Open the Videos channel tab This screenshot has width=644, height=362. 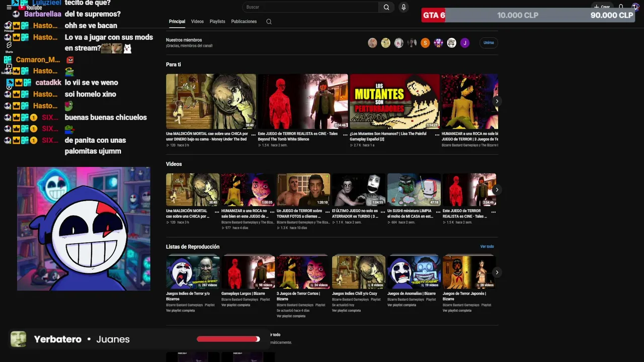click(197, 22)
